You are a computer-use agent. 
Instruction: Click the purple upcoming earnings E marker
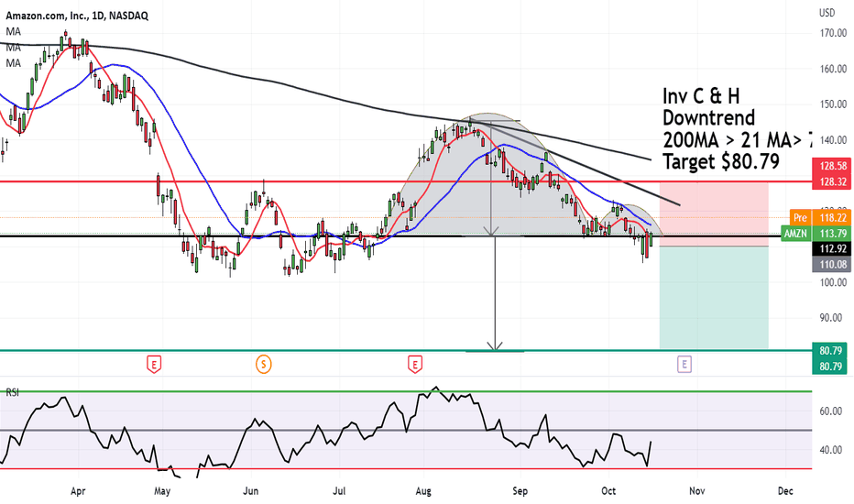pyautogui.click(x=684, y=364)
